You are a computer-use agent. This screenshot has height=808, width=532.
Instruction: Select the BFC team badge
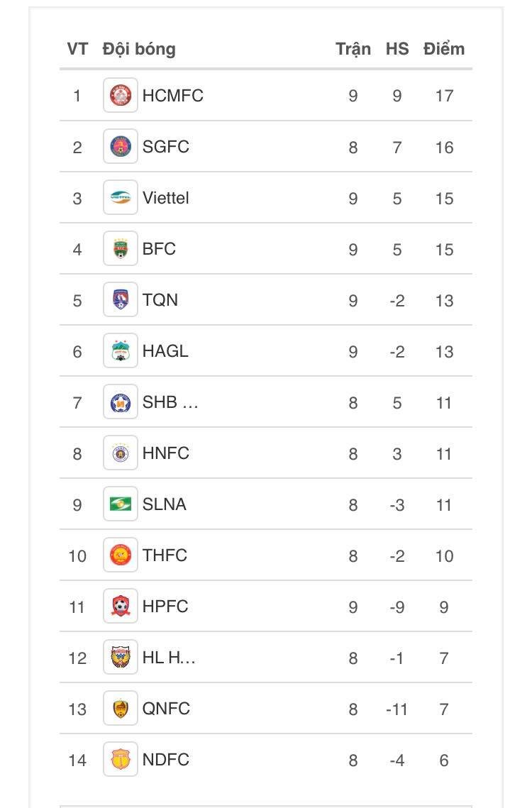[x=120, y=248]
